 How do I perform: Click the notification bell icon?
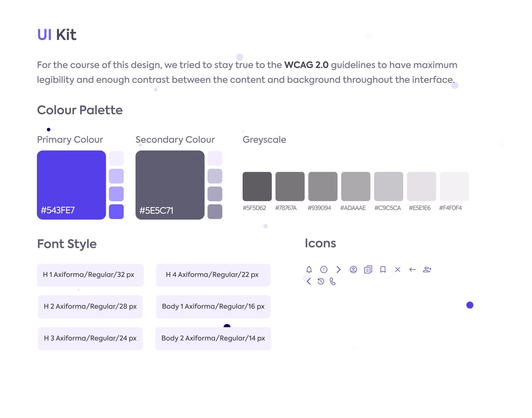(x=309, y=269)
